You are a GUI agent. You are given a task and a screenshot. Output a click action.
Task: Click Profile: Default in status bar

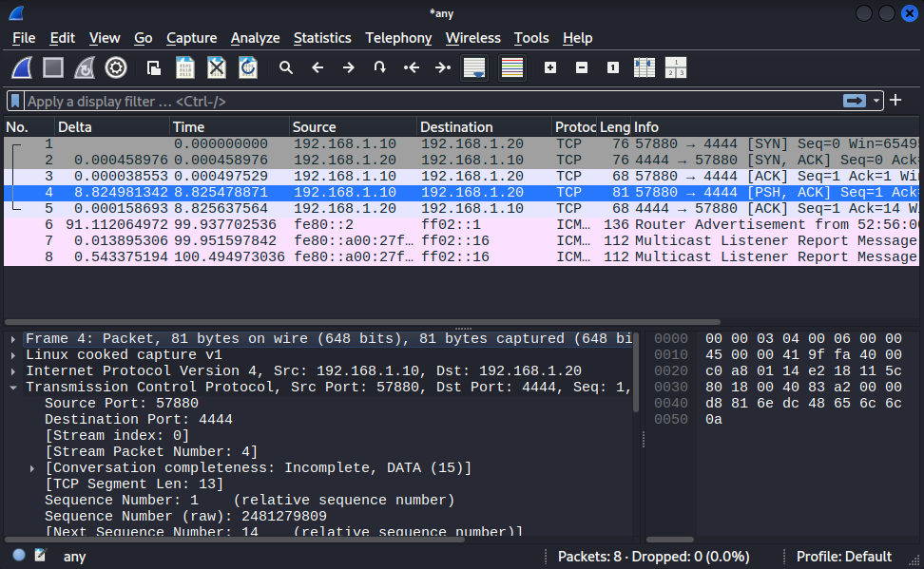pyautogui.click(x=843, y=557)
